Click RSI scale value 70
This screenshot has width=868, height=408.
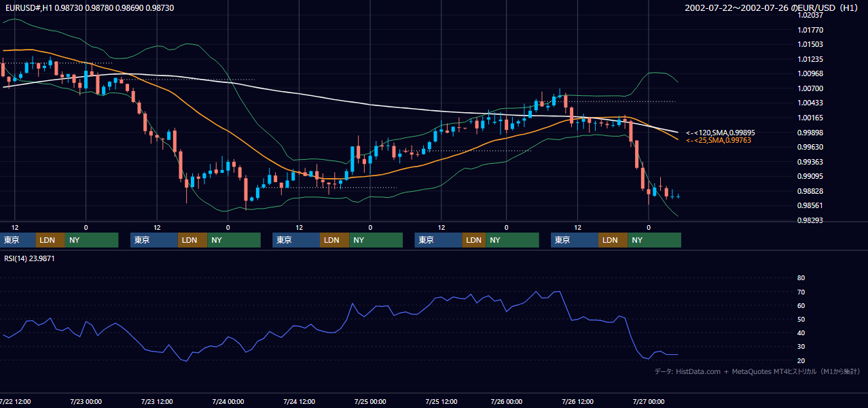coord(801,292)
